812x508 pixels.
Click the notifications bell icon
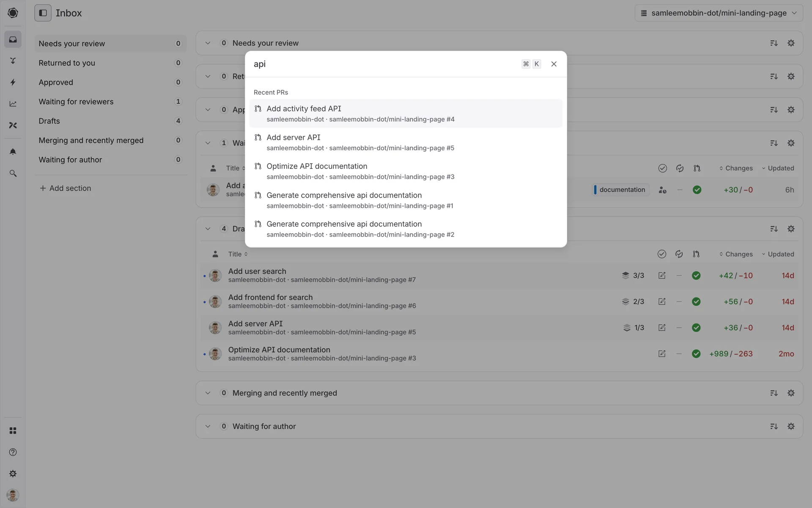click(13, 152)
